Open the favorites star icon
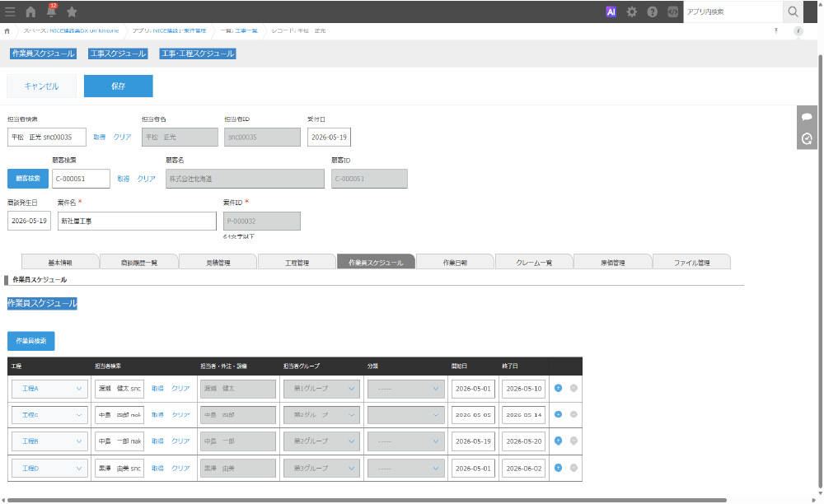 coord(72,12)
